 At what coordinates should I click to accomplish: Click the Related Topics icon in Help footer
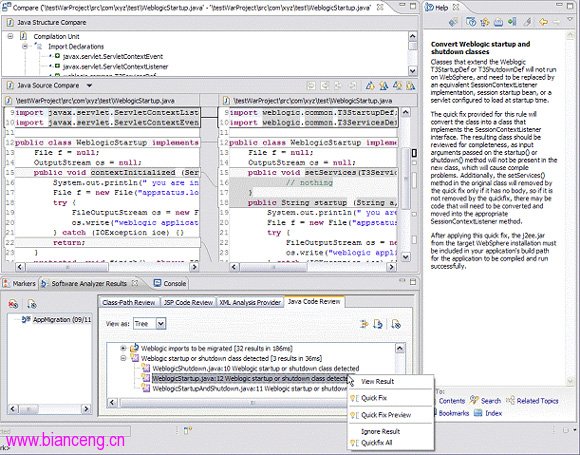point(510,400)
